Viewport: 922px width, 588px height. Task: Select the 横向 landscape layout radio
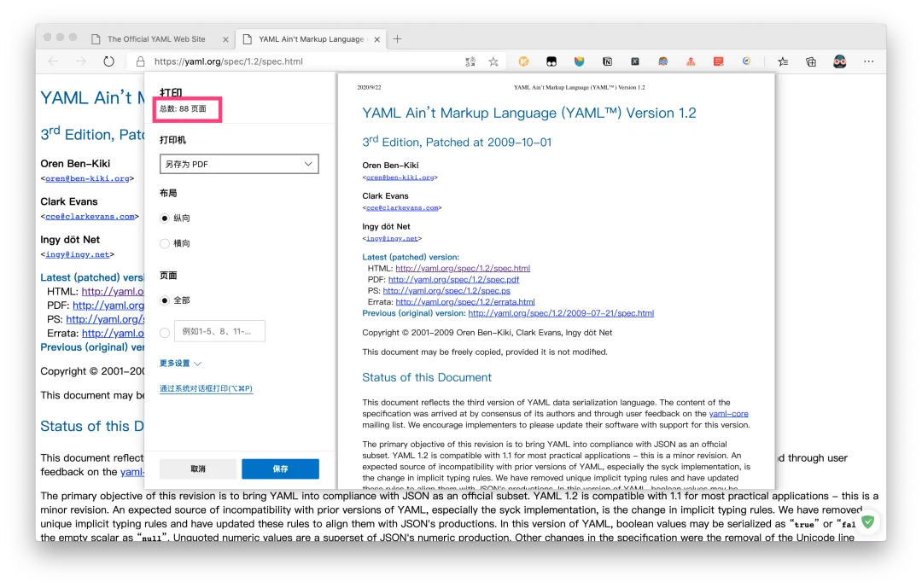pos(165,243)
